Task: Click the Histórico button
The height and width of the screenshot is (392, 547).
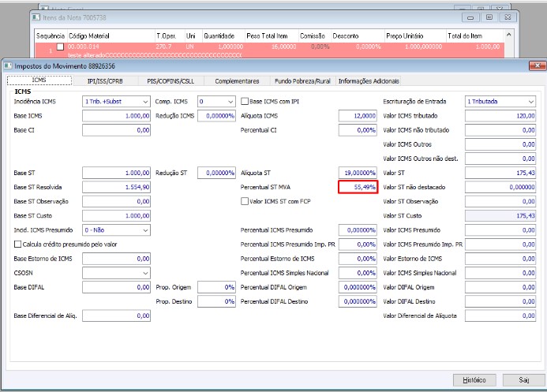Action: coord(474,380)
